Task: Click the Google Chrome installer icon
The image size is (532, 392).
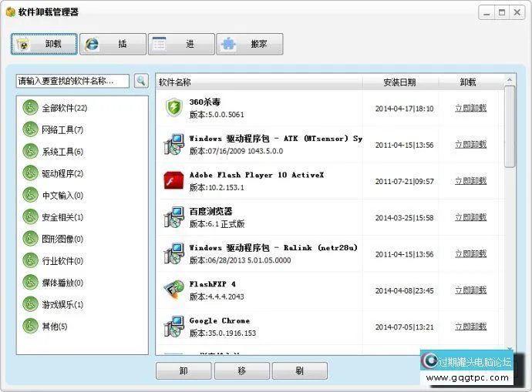Action: pos(174,327)
